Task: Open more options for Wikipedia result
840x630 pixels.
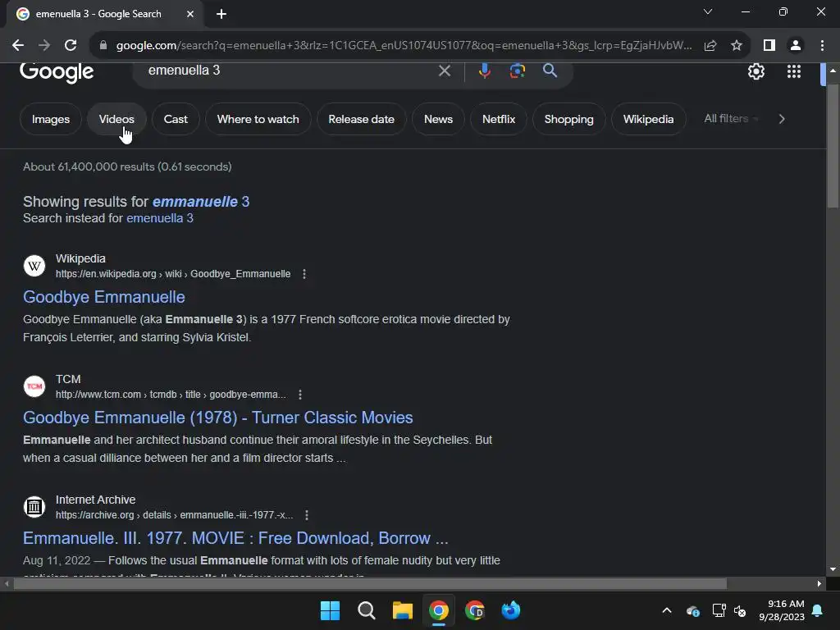Action: [x=304, y=274]
